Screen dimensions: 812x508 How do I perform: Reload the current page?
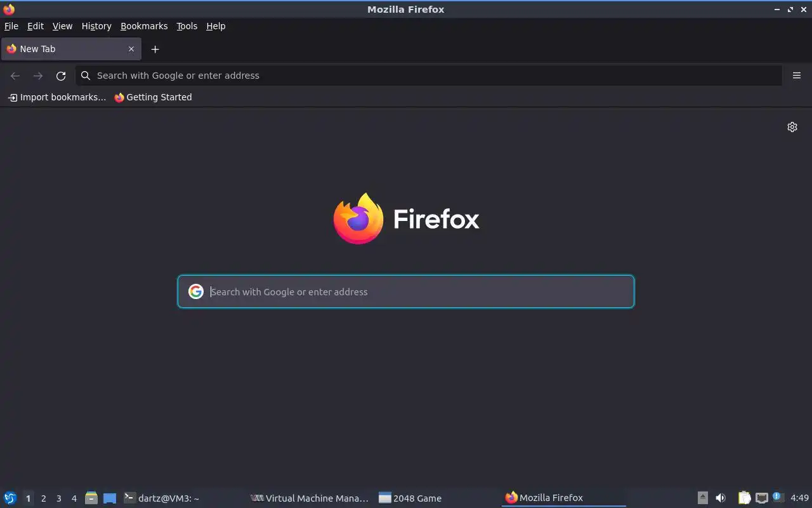pos(61,76)
